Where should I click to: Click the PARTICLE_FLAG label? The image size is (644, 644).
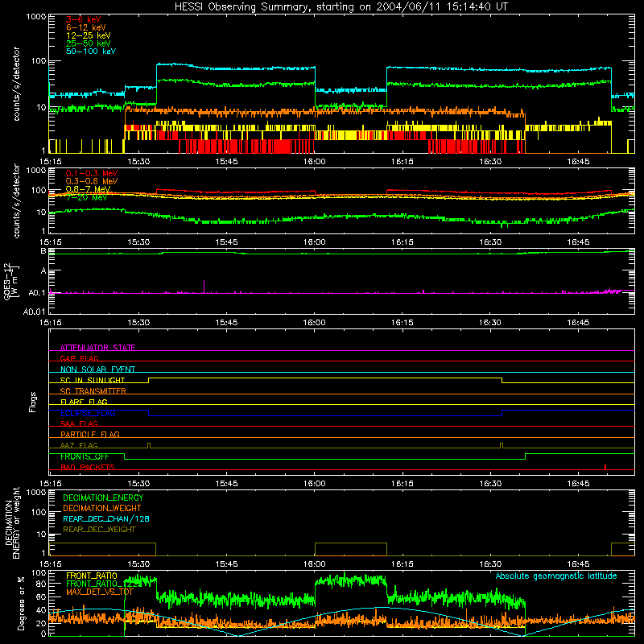click(x=90, y=434)
